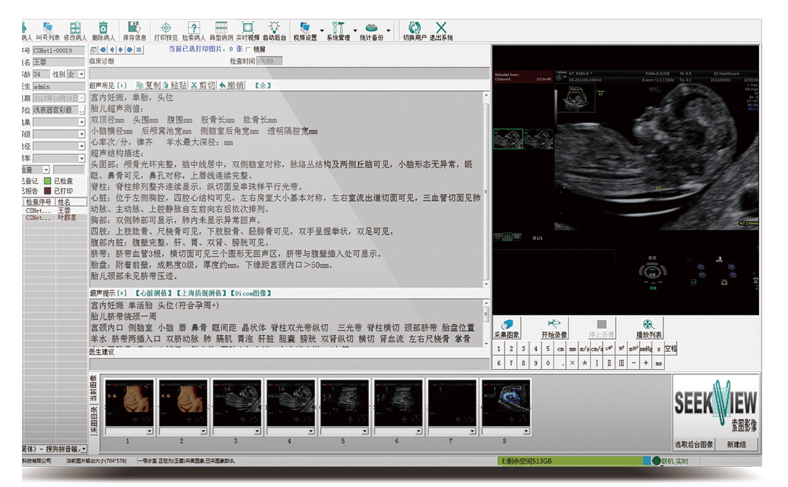788x487 pixels.
Task: Click the mmHg unit key
Action: coord(646,348)
